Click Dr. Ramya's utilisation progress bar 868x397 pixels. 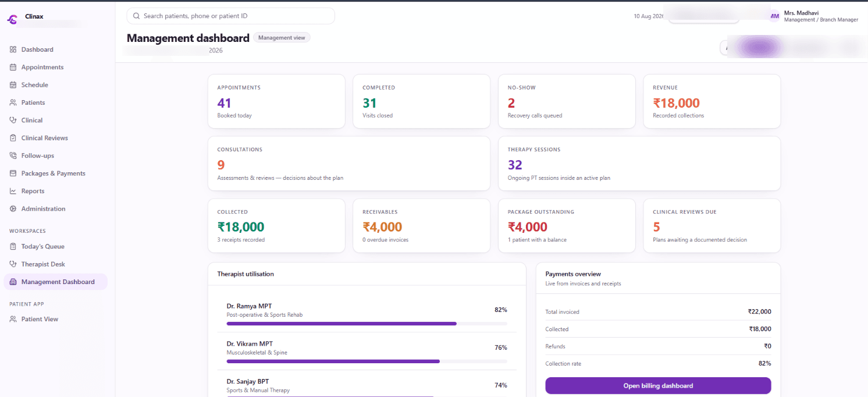pos(367,323)
